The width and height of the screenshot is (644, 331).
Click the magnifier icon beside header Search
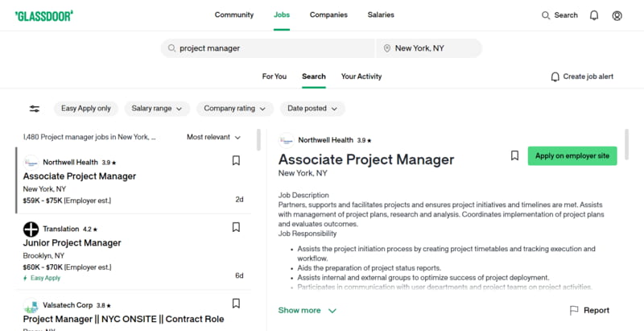[x=546, y=15]
